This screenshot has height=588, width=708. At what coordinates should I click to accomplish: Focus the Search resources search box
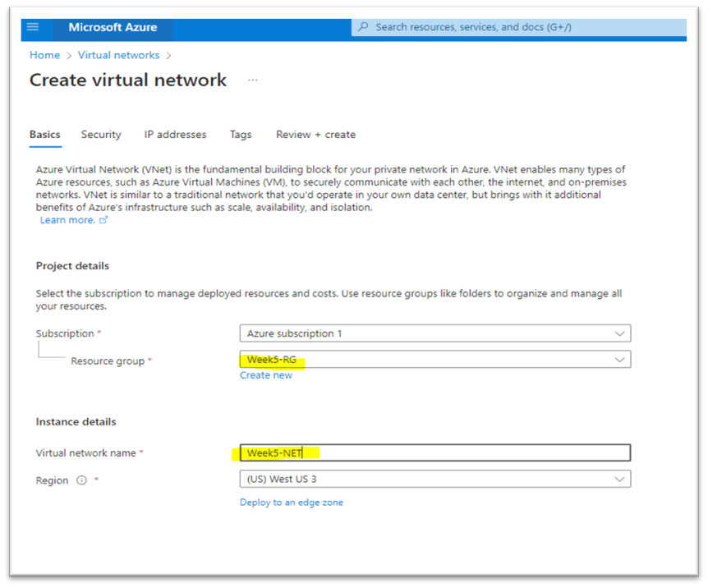click(x=519, y=27)
